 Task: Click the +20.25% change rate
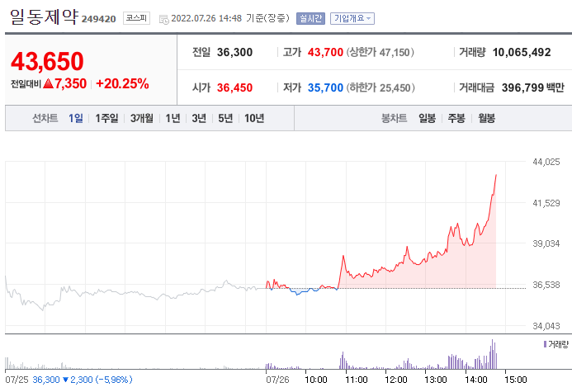click(122, 84)
